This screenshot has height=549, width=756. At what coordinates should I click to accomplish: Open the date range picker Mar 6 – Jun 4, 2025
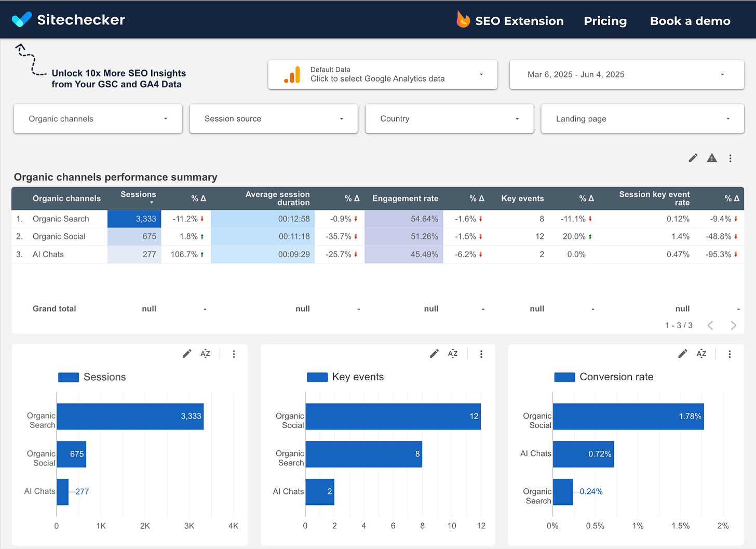point(627,75)
